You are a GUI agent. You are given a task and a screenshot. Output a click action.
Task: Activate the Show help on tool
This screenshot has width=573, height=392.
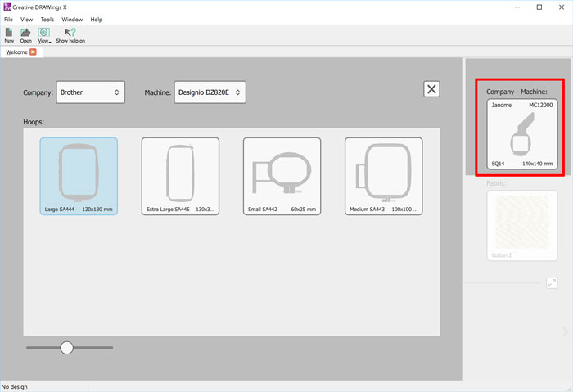70,34
